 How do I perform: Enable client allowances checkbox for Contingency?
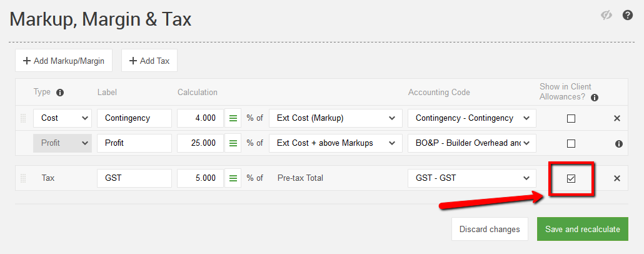click(571, 118)
